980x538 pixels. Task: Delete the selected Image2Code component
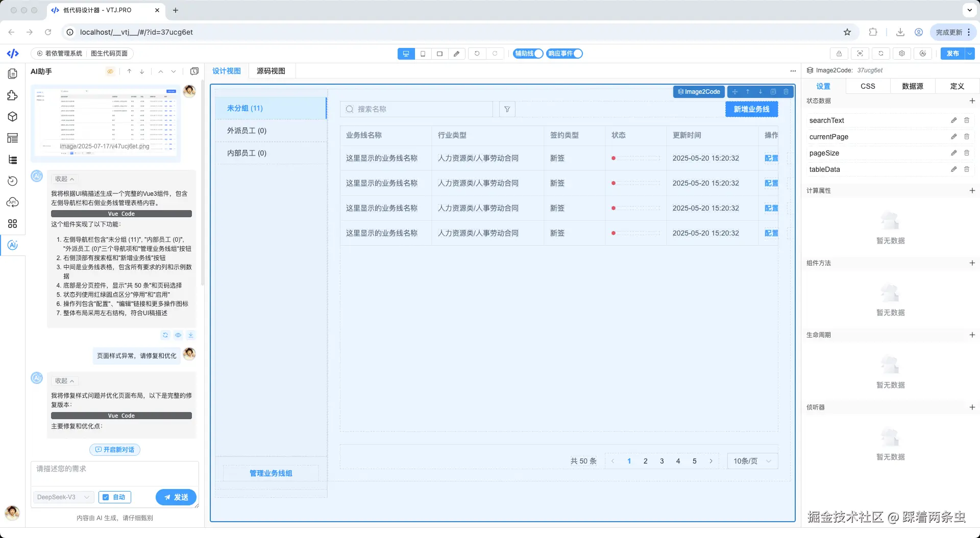[x=786, y=92]
